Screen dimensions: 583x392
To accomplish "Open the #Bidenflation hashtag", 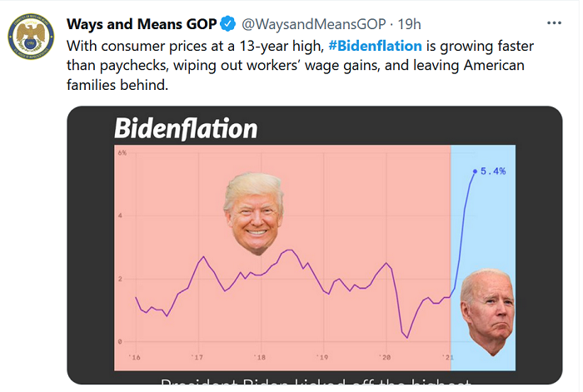I will pos(375,46).
